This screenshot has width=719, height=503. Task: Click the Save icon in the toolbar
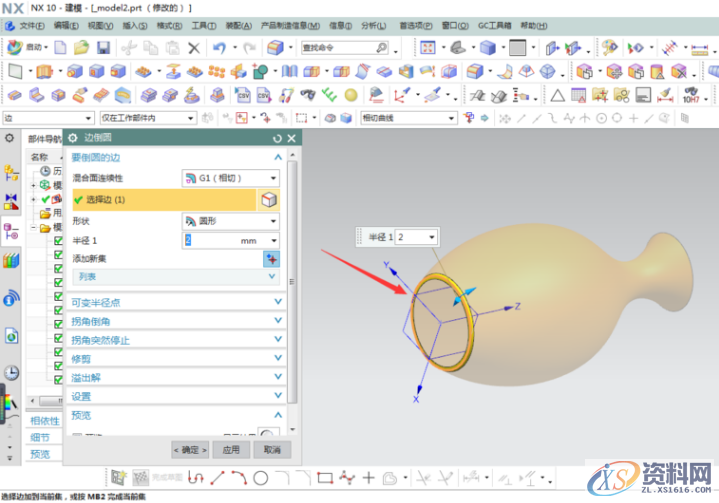click(104, 47)
